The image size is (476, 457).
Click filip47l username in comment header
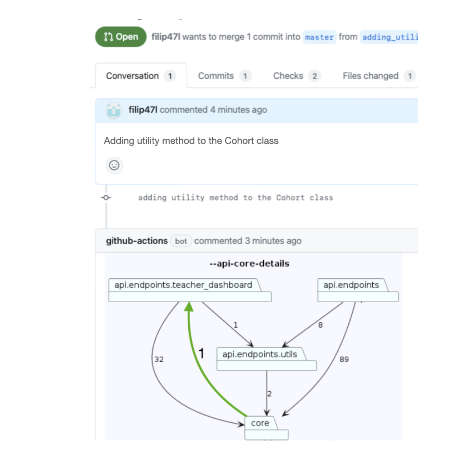[x=143, y=110]
